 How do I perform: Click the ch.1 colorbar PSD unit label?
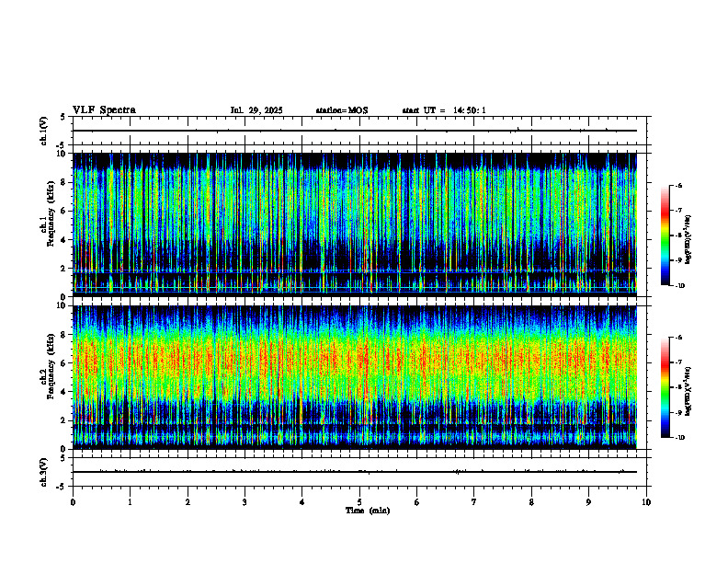tap(688, 239)
